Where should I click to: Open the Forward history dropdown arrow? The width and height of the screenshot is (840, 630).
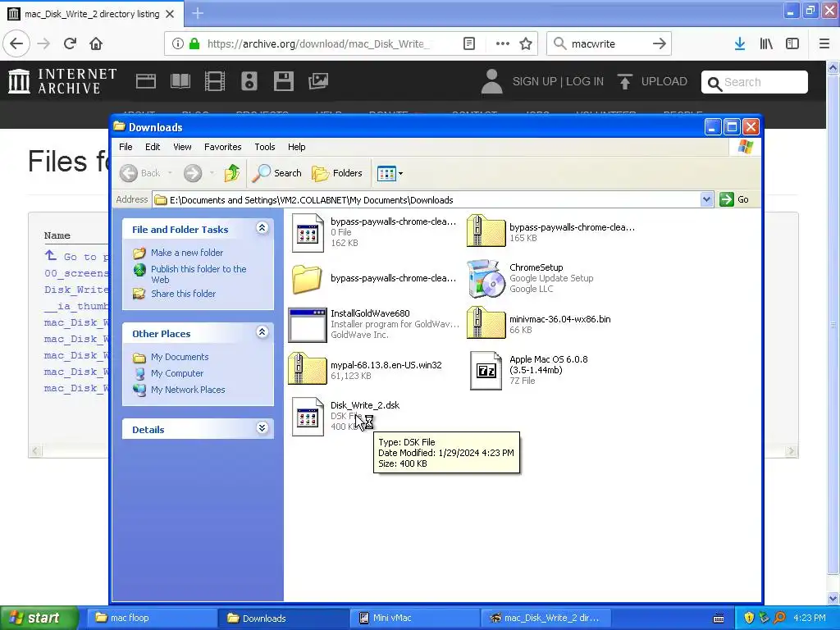(212, 173)
